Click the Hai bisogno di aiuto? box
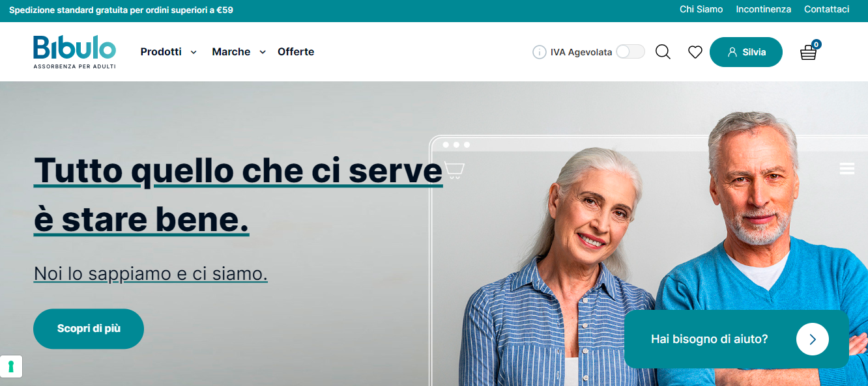The height and width of the screenshot is (386, 868). pos(736,339)
